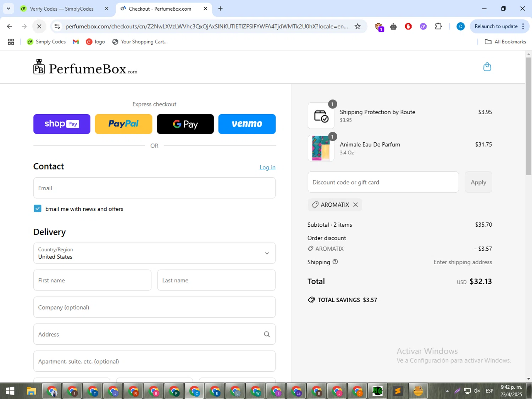Viewport: 532px width, 399px height.
Task: Open Chrome three-dot menu
Action: click(523, 26)
